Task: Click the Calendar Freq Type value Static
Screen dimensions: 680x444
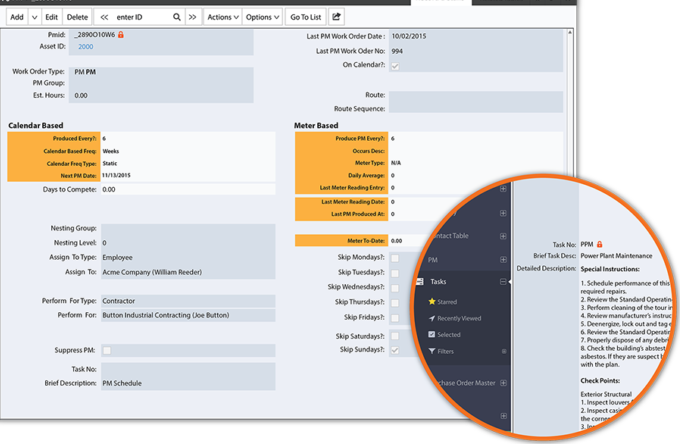Action: pyautogui.click(x=110, y=163)
